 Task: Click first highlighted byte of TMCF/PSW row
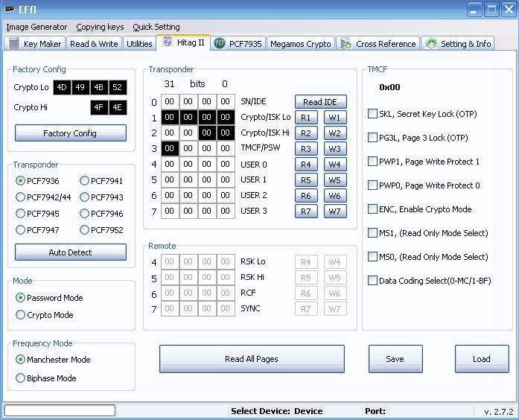tap(170, 148)
